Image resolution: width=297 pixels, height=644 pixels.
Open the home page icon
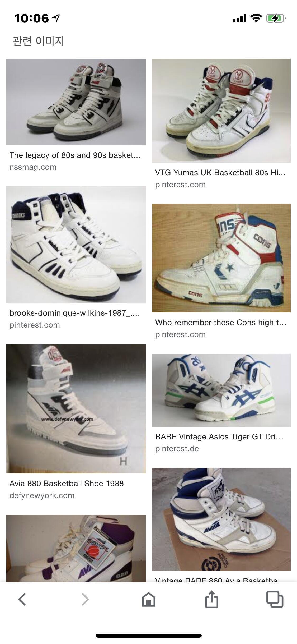149,599
